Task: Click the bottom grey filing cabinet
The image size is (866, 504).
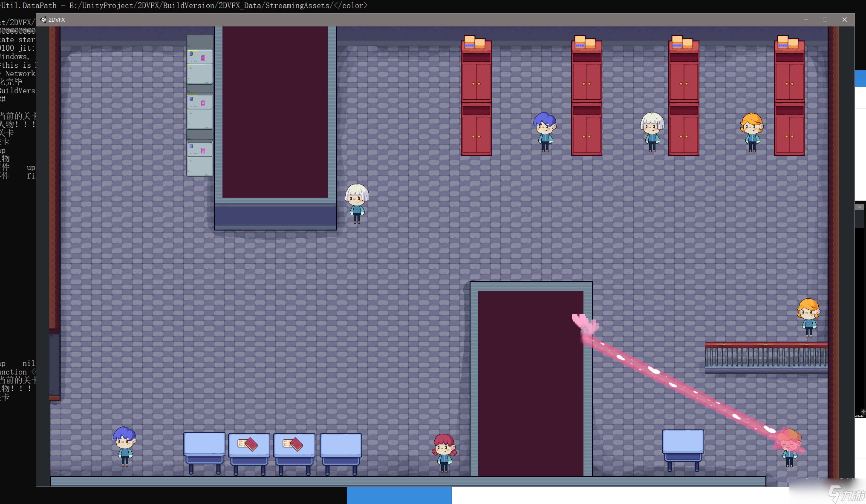Action: [200, 153]
